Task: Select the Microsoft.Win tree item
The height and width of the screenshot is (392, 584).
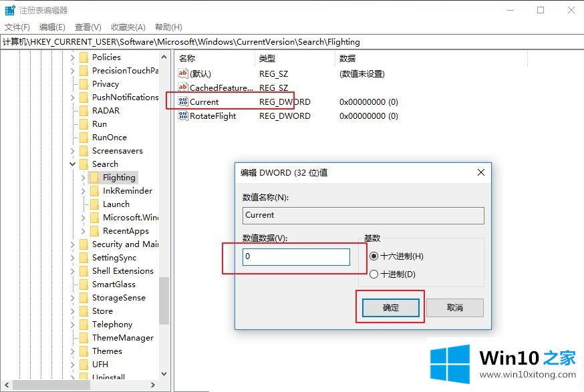Action: pos(130,218)
